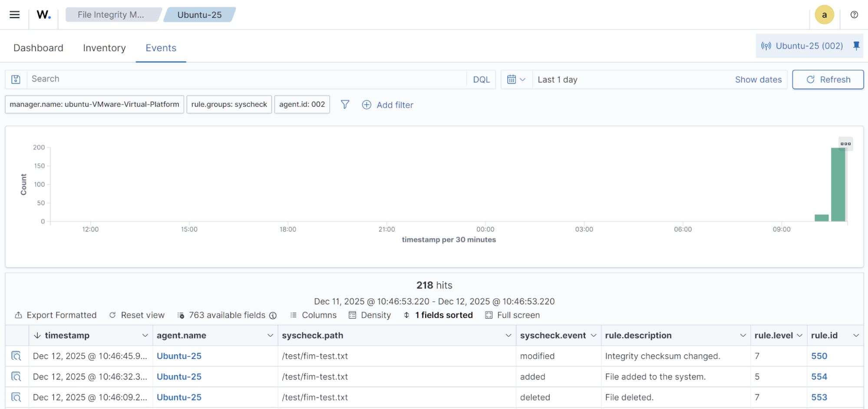Inspect the modified event row details icon
This screenshot has height=409, width=868.
(x=16, y=356)
